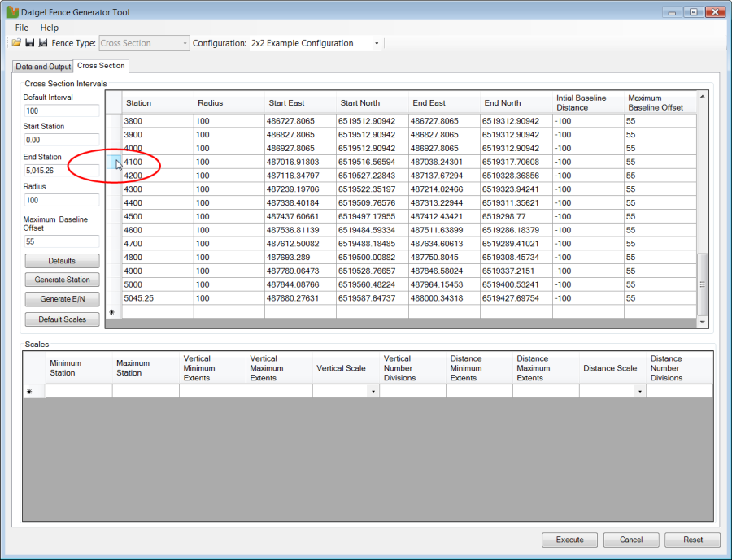Click the intervals grid vertical scrollbar thumb
Viewport: 732px width, 560px height.
pos(703,284)
